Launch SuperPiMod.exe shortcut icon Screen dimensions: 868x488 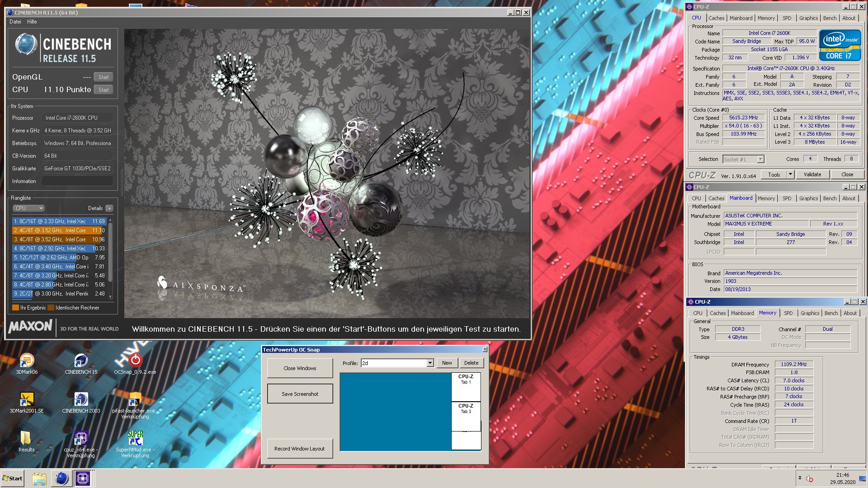pos(135,444)
